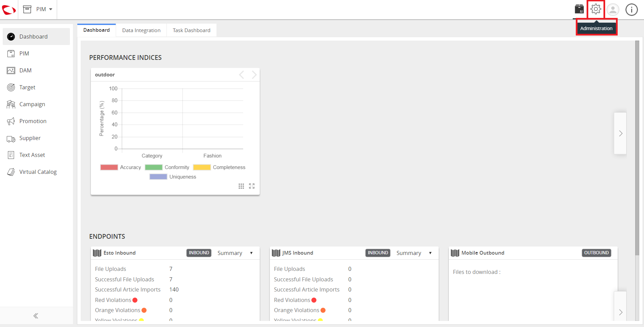Switch to the Dashboard tab
Image resolution: width=644 pixels, height=327 pixels.
(x=97, y=30)
